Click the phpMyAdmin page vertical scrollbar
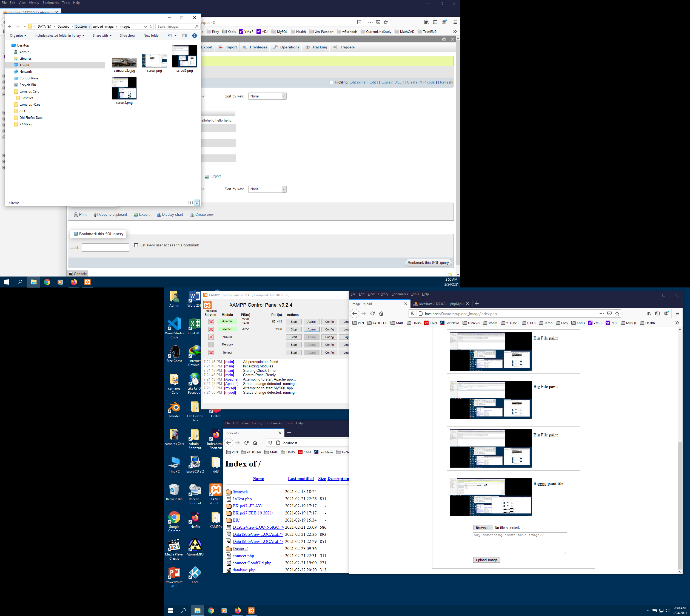Screen dimensions: 690x616 458,152
